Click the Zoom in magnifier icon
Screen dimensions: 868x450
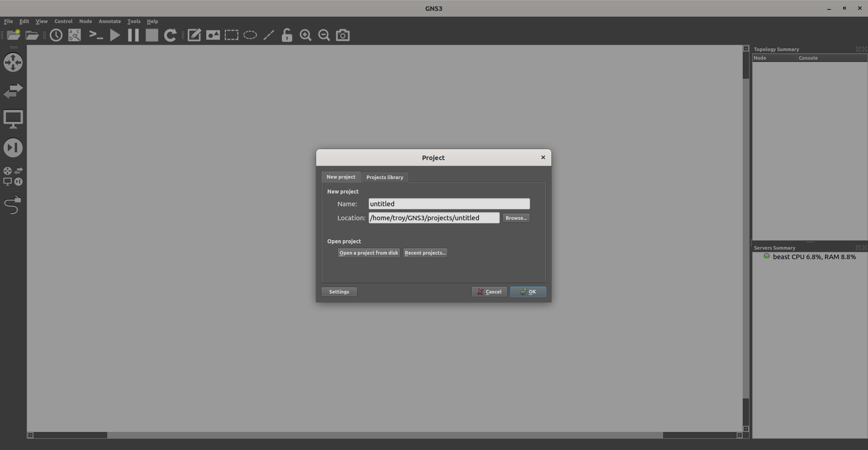[306, 35]
